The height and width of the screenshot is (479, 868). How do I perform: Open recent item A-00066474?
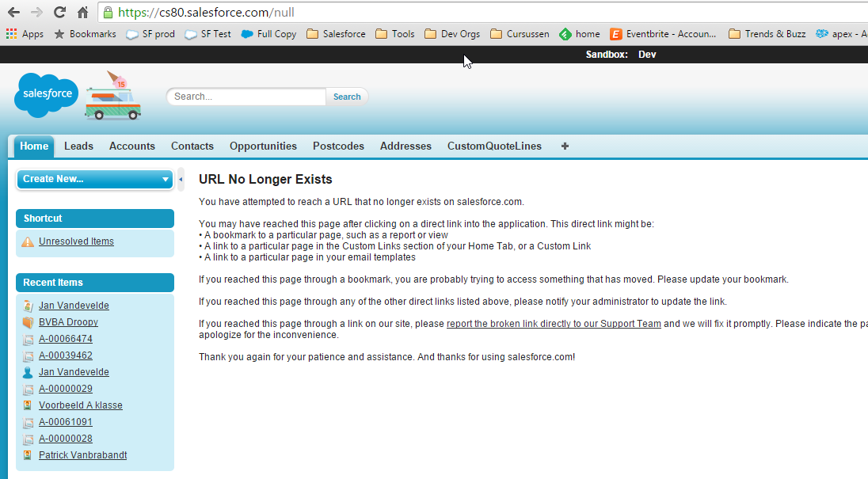(65, 339)
